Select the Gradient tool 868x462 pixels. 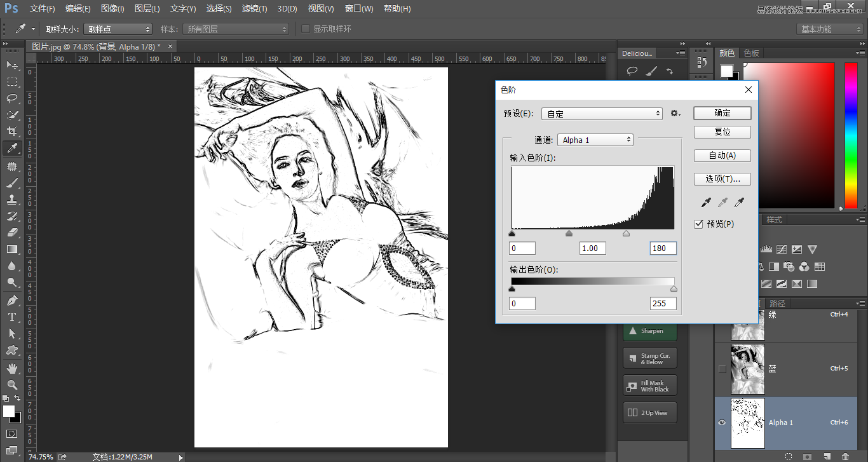point(12,249)
